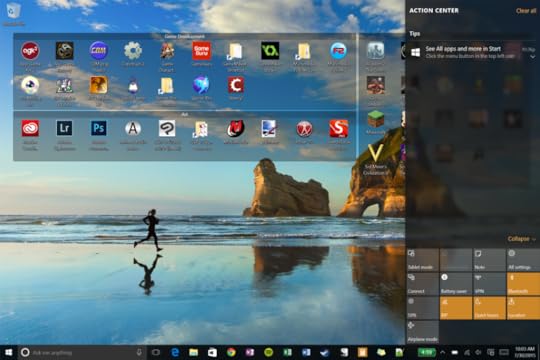Click the Cortana microphone icon
The width and height of the screenshot is (540, 360).
(139, 352)
